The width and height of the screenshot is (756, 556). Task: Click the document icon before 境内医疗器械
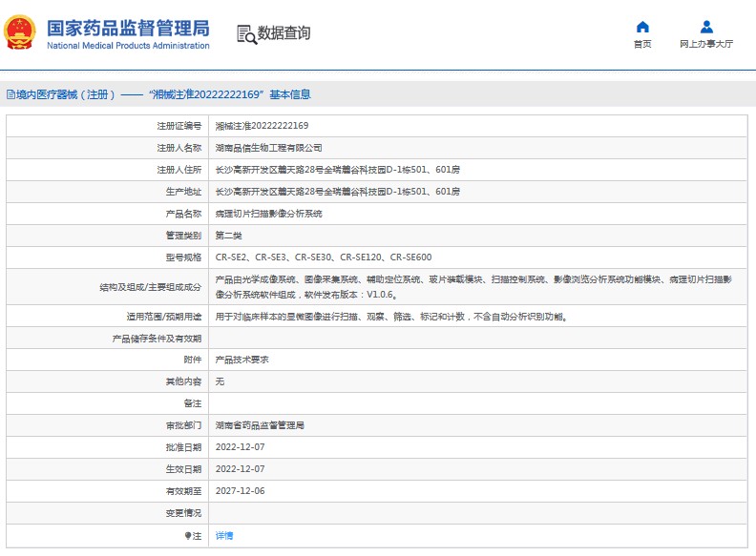tap(10, 94)
